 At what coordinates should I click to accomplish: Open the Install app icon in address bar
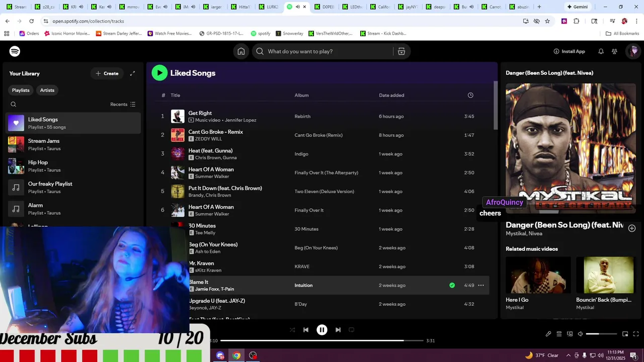coord(526,21)
